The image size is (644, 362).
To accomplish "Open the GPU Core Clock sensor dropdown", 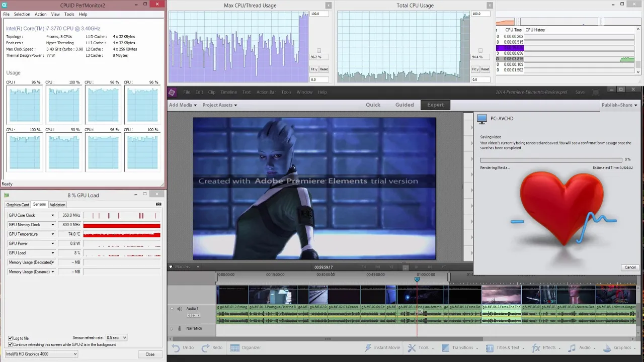I will click(x=52, y=215).
